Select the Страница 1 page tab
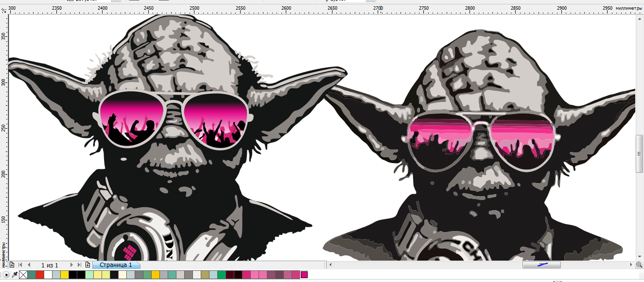Viewport: 644px width, 282px height. point(116,265)
